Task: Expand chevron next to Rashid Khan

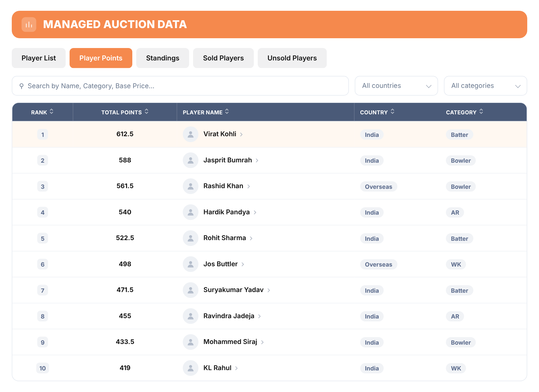Action: [249, 187]
